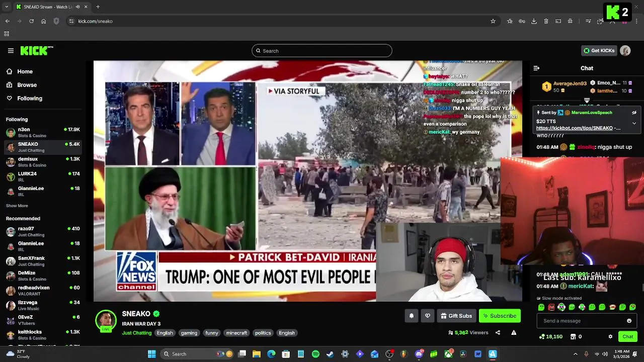Open redheadvixen recommended channel

(43, 291)
